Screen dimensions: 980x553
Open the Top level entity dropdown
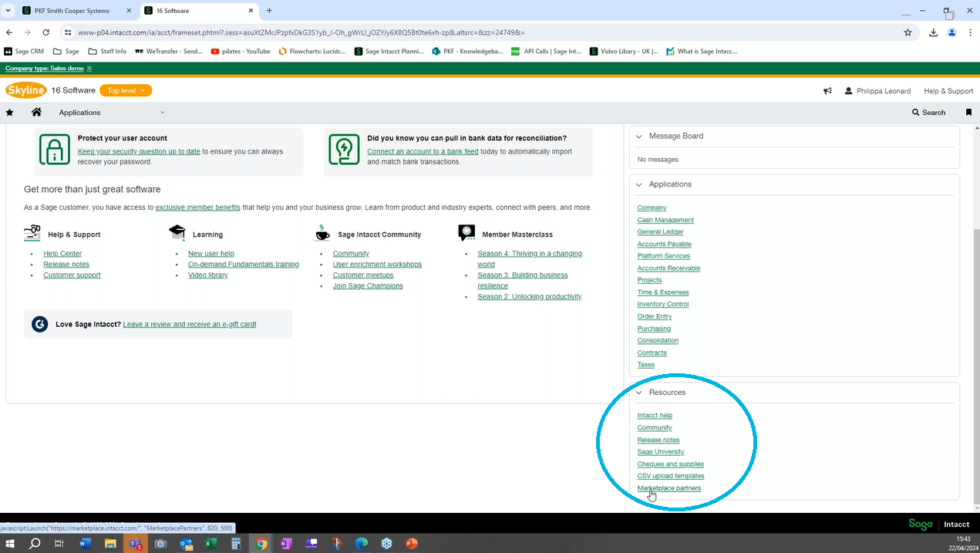tap(126, 90)
